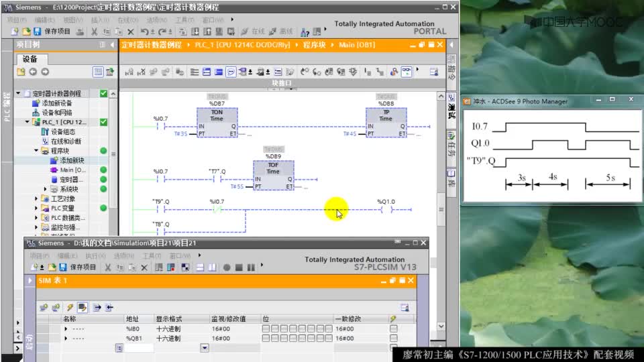
Task: Click 在线 go online button in TIA toolbar
Action: point(253,32)
